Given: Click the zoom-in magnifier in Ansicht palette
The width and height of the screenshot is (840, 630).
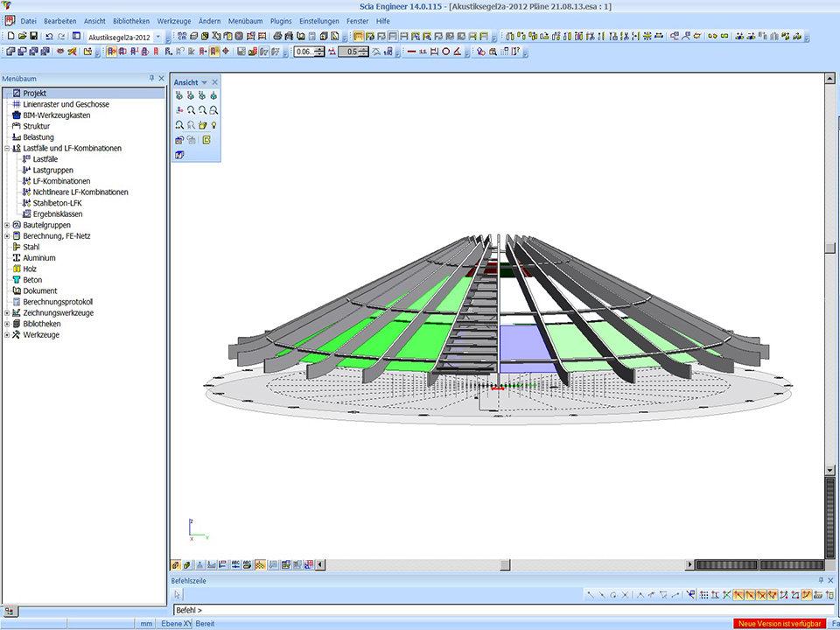Looking at the screenshot, I should pos(191,110).
